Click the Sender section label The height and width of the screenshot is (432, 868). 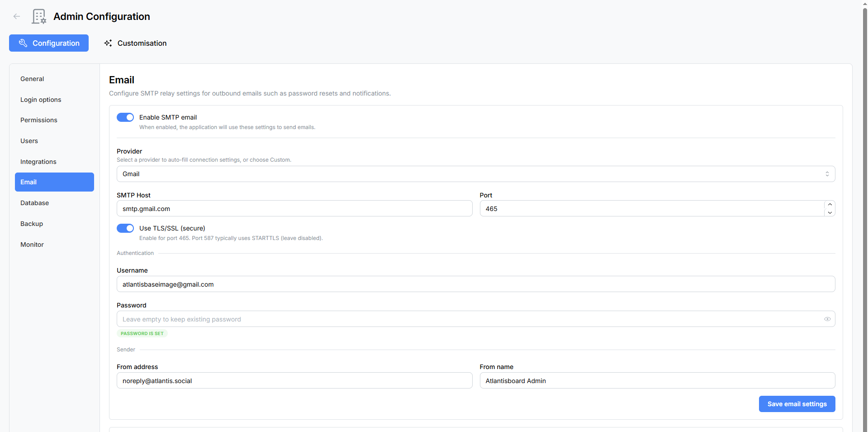click(126, 350)
